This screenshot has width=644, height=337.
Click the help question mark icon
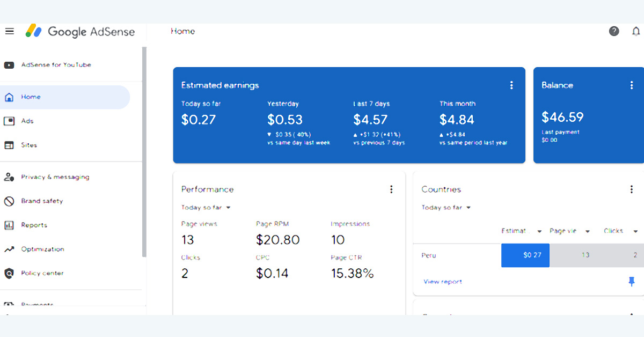point(614,31)
